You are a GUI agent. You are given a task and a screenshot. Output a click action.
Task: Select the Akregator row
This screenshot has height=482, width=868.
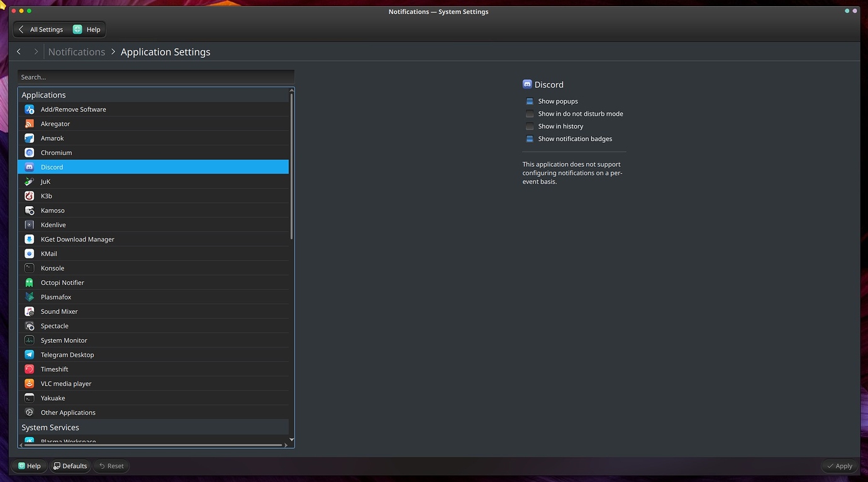(x=153, y=124)
